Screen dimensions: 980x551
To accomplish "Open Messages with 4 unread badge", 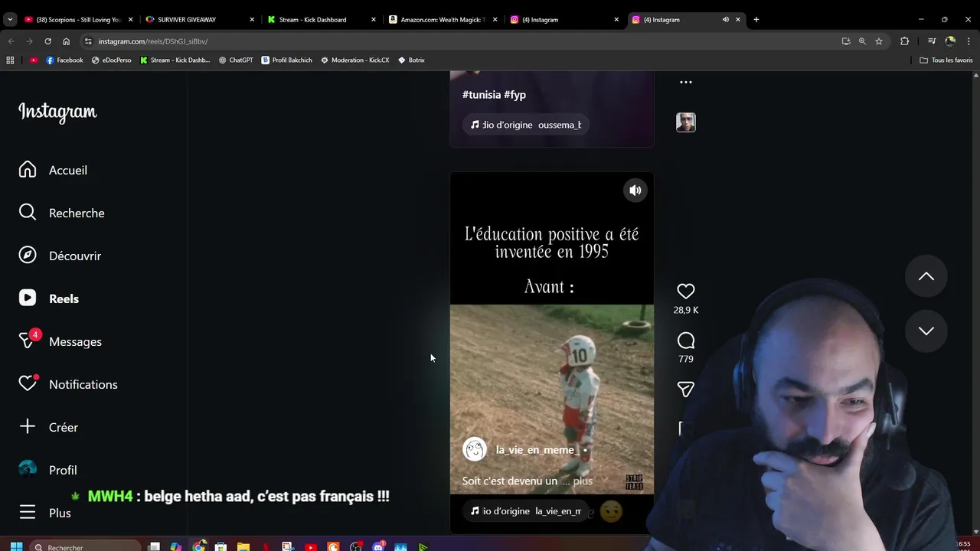I will tap(60, 341).
